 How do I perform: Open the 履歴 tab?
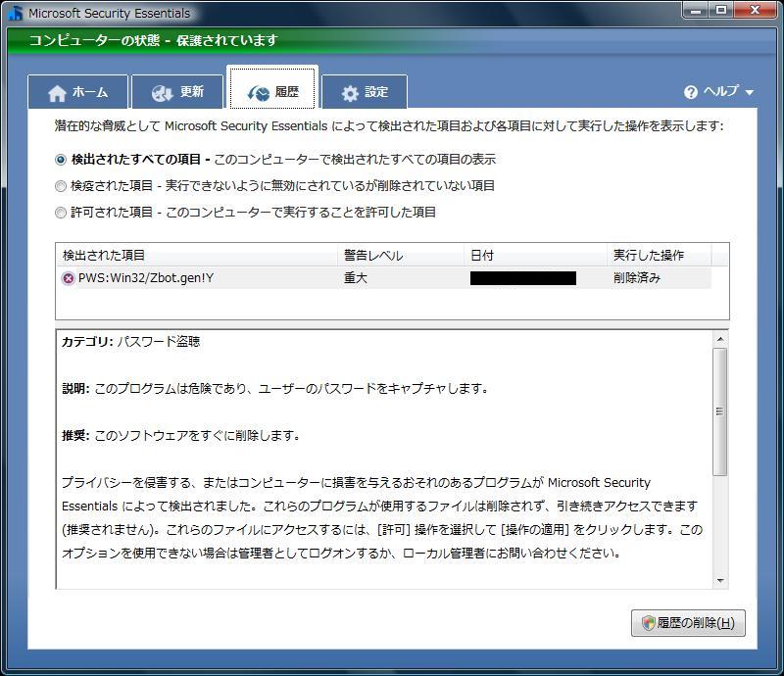coord(272,87)
